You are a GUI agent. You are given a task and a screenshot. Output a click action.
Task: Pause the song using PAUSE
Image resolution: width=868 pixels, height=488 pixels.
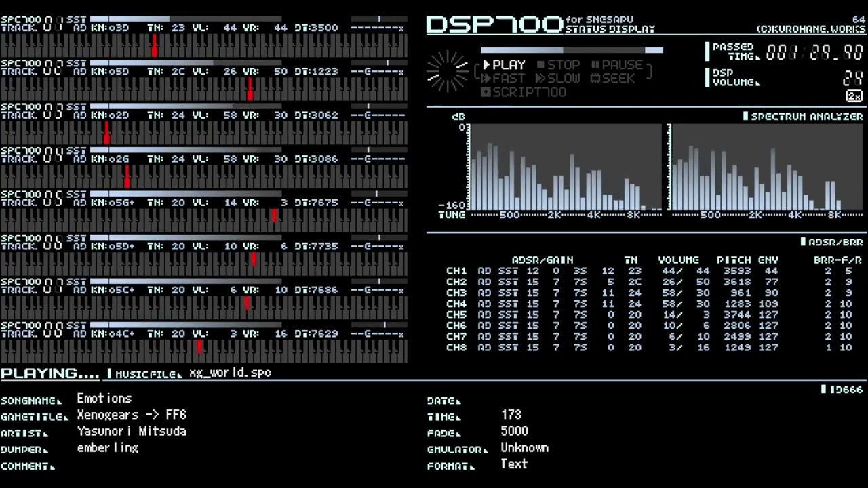pos(617,65)
